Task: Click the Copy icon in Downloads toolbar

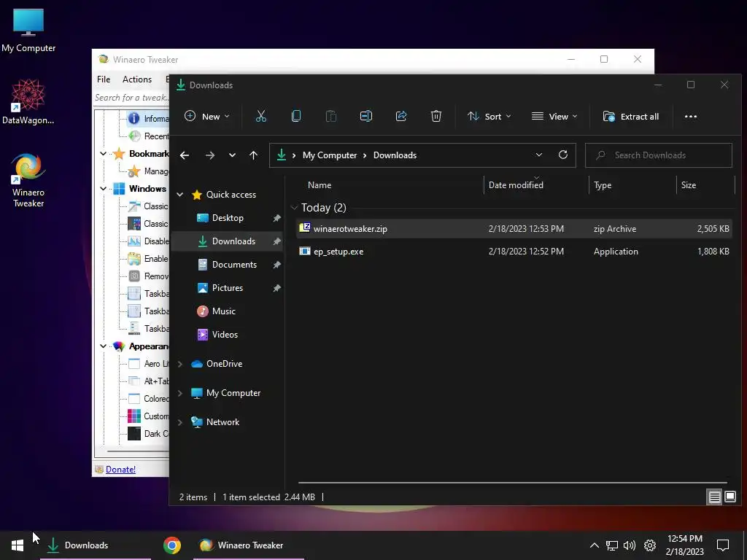Action: pos(296,116)
